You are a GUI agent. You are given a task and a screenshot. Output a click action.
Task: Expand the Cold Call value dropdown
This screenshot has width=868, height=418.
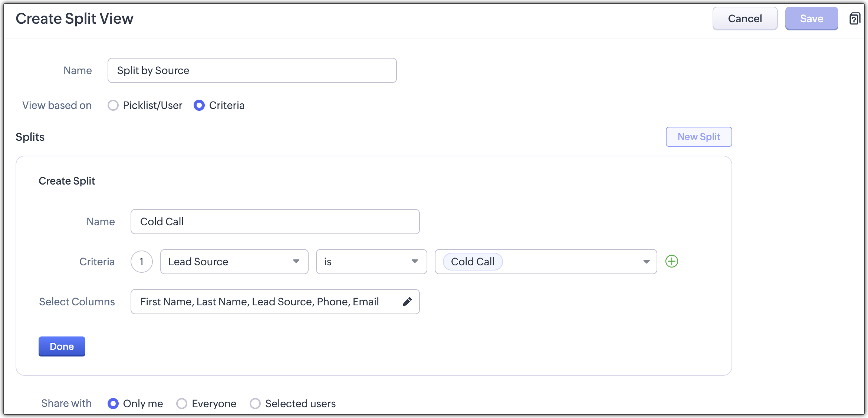[x=646, y=262]
